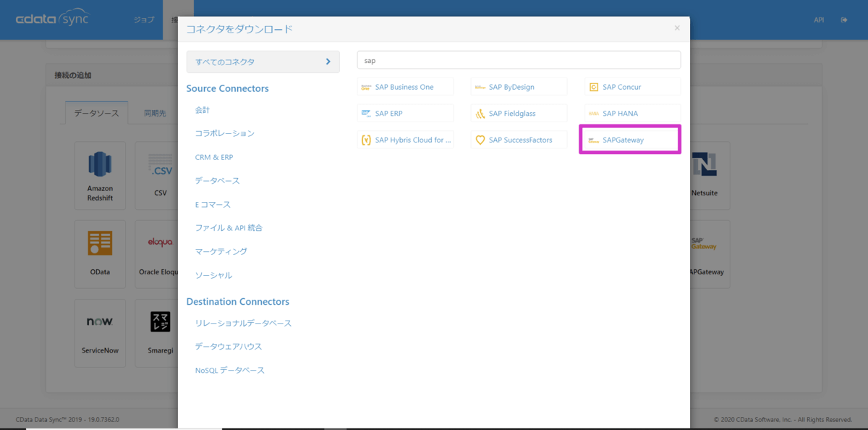
Task: Pick the SAP Hybris Cloud connector
Action: pyautogui.click(x=405, y=140)
